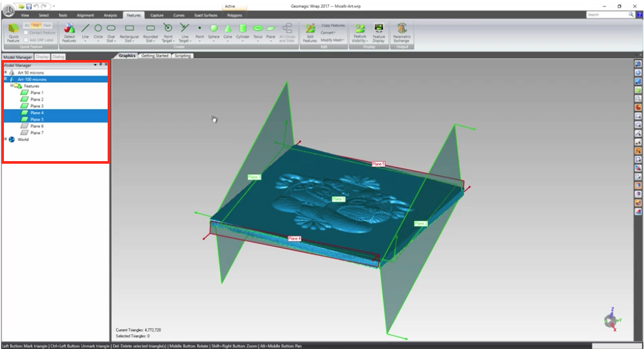Image resolution: width=644 pixels, height=349 pixels.
Task: Click the Plane 4 label in viewport
Action: tap(294, 239)
